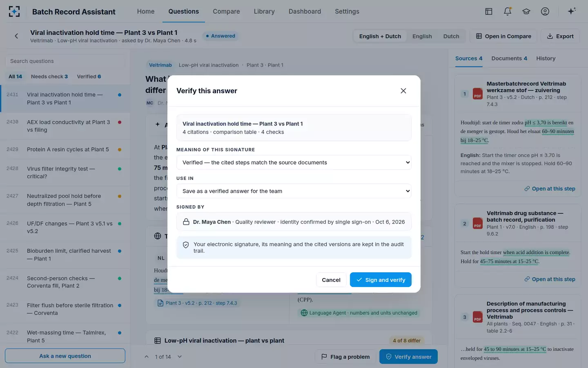
Task: Select question 2427 Neutralized pool hold
Action: point(65,200)
